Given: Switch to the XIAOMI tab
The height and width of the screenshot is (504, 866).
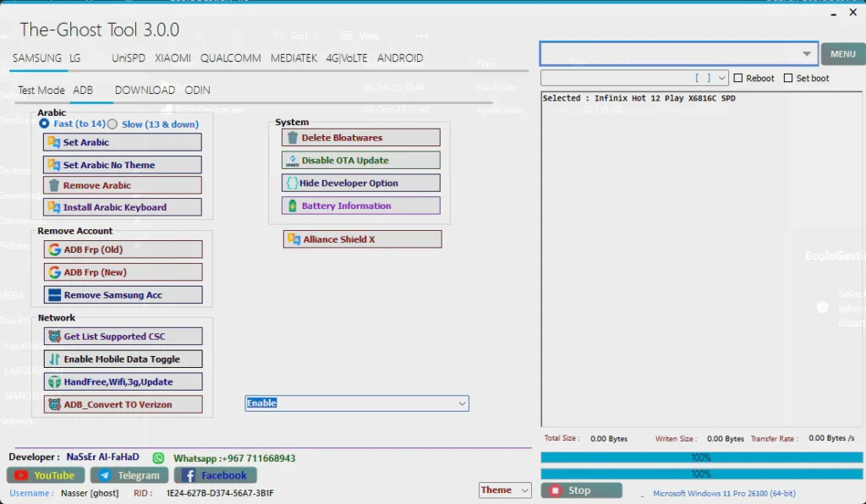Looking at the screenshot, I should click(173, 58).
